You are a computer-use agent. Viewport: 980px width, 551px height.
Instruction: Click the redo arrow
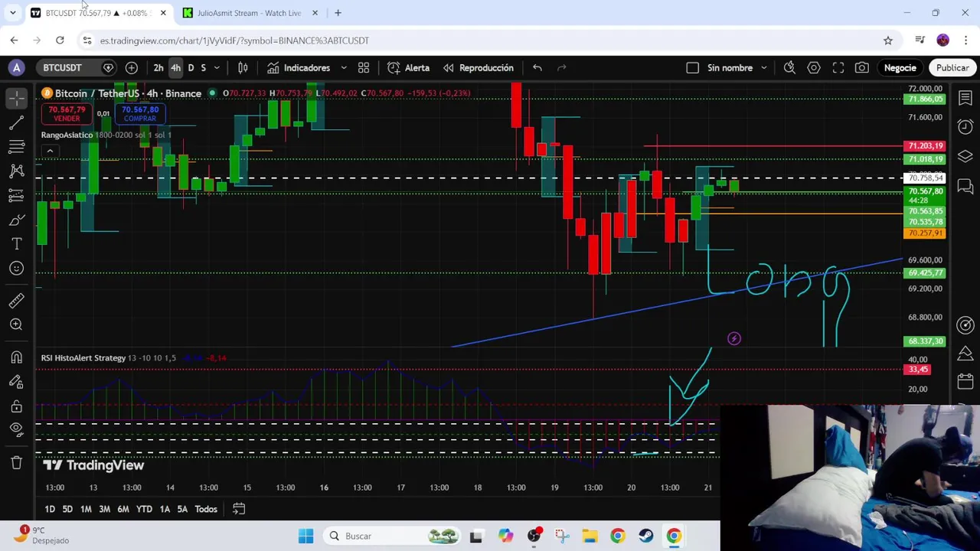[x=562, y=67]
